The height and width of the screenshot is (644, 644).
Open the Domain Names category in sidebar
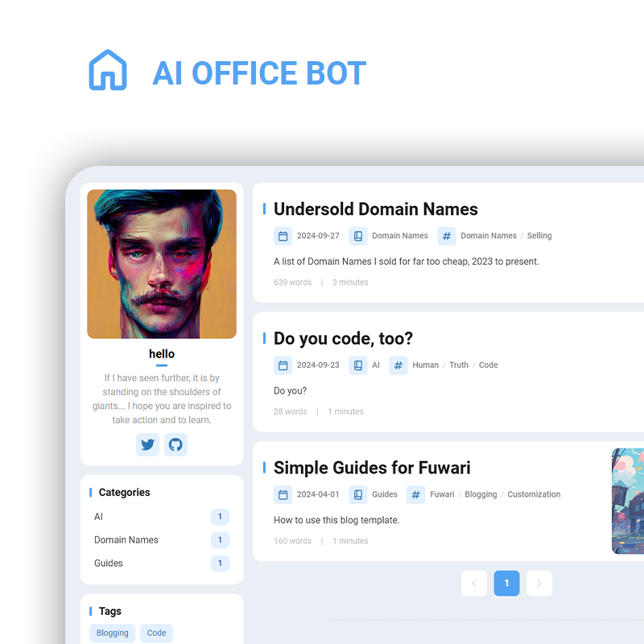(x=162, y=540)
